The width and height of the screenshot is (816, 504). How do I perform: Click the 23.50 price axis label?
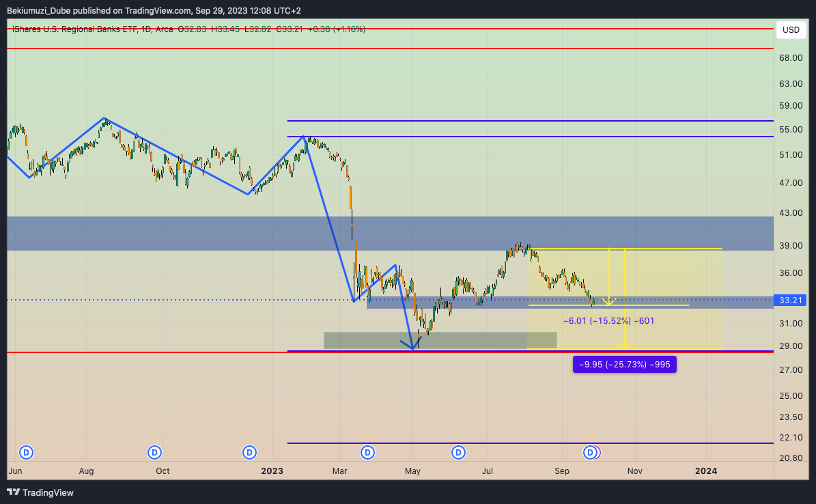[791, 417]
